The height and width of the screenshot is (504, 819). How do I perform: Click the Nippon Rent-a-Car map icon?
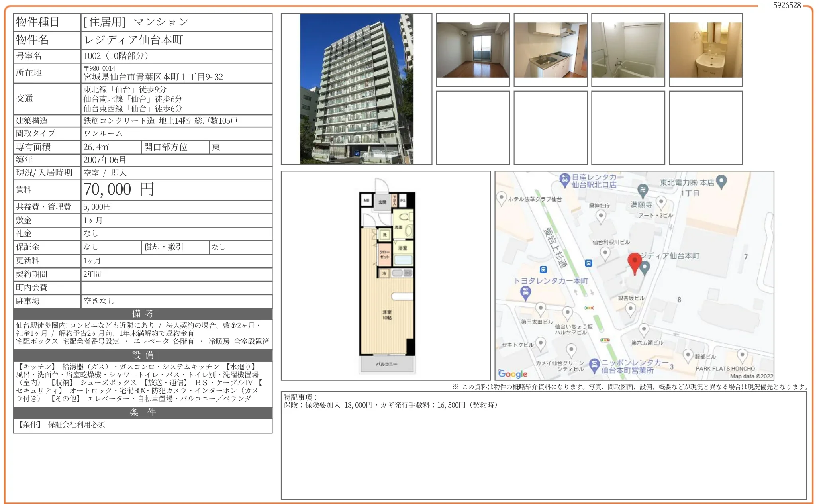pos(594,366)
